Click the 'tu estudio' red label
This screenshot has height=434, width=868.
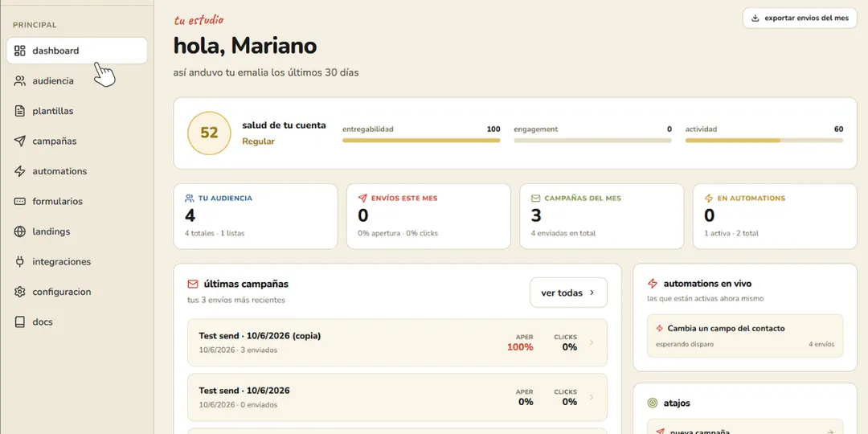[x=199, y=20]
